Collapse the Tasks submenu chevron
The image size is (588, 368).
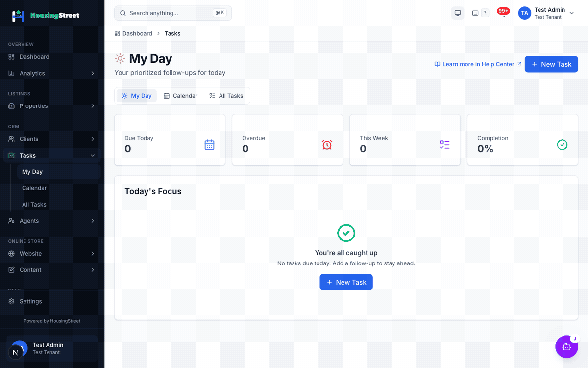click(93, 155)
